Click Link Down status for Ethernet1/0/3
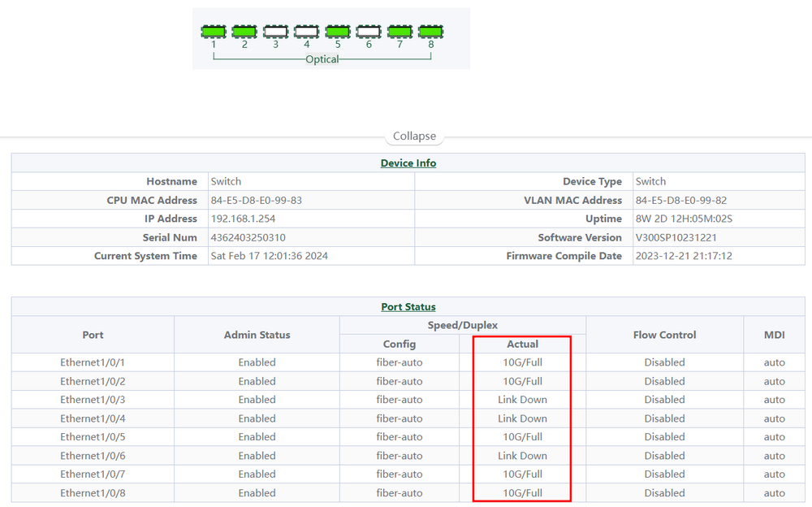 pos(522,400)
